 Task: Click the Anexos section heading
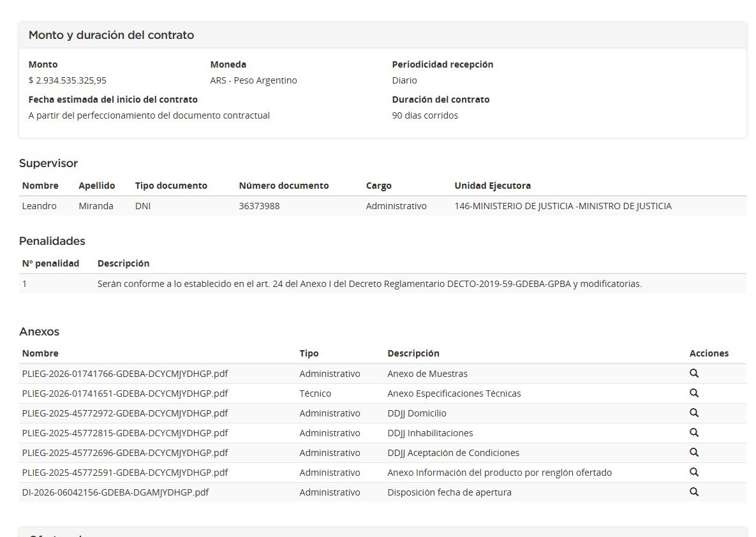[x=39, y=332]
